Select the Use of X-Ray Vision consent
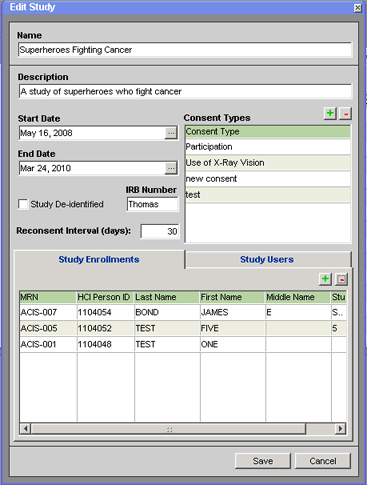367x485 pixels. [x=268, y=163]
